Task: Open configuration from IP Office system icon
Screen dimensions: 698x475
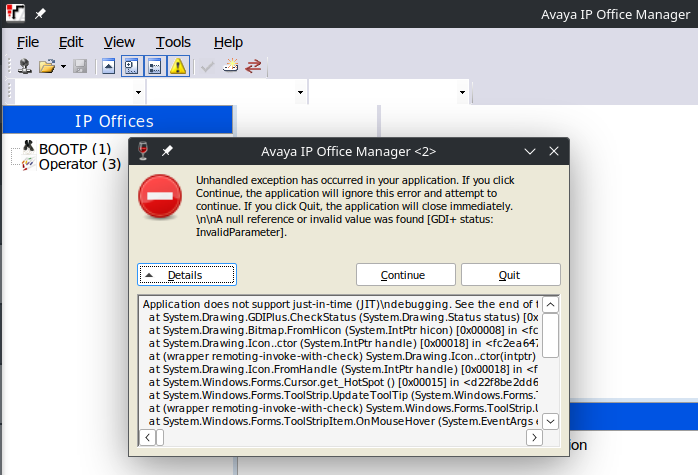Action: (x=25, y=66)
